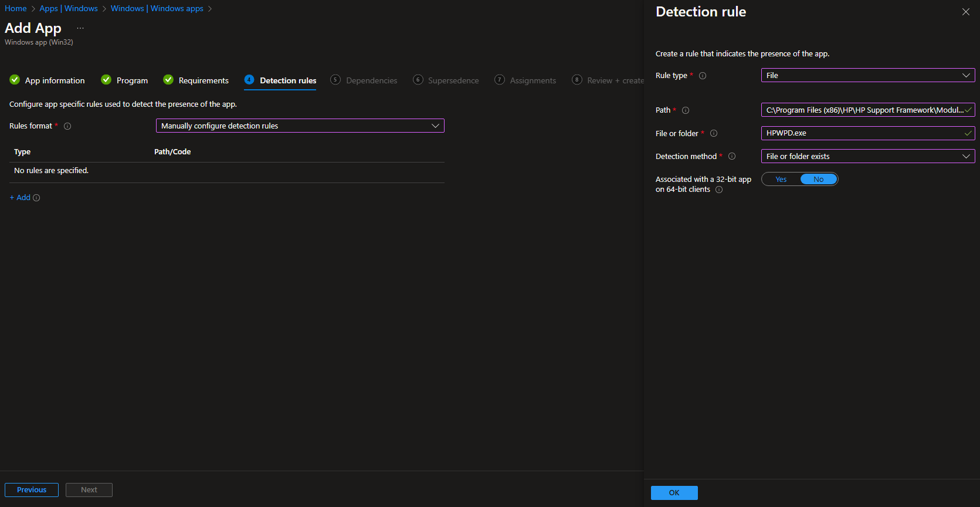The width and height of the screenshot is (980, 507).
Task: Click the step 4 number badge
Action: (x=249, y=80)
